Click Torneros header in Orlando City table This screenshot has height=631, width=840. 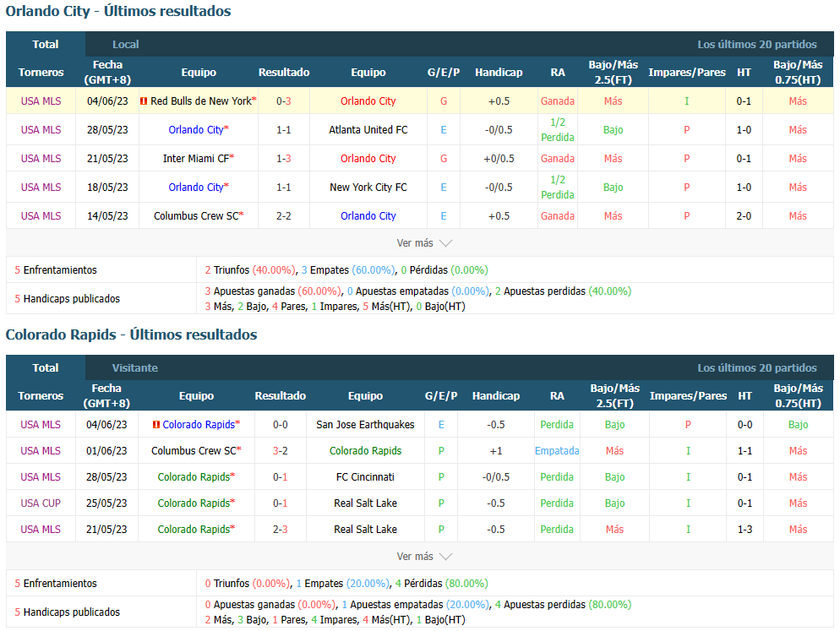(x=41, y=73)
